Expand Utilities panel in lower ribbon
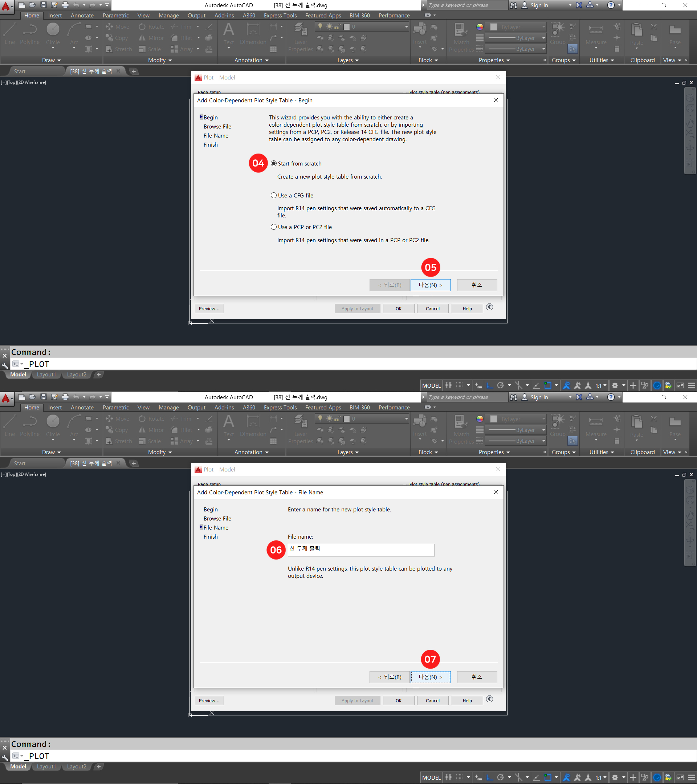The image size is (697, 784). click(602, 452)
